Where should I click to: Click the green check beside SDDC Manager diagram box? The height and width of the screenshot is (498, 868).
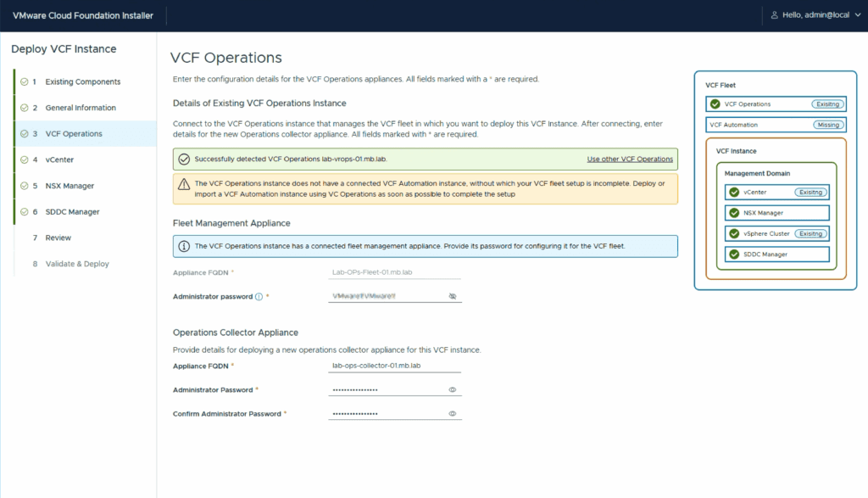pos(734,254)
